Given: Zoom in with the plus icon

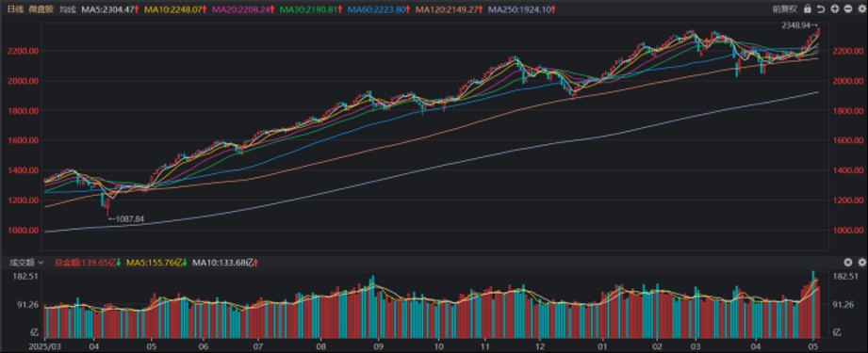Looking at the screenshot, I should [835, 9].
